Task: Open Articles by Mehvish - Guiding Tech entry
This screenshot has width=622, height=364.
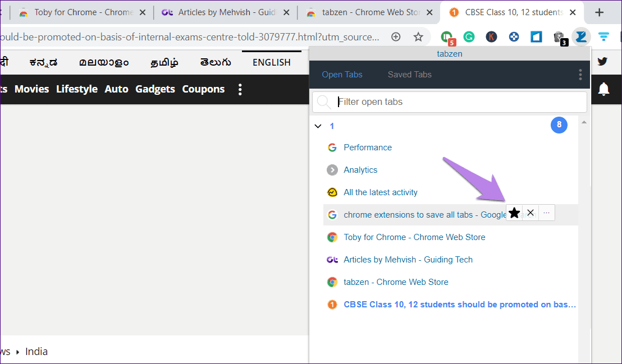Action: pos(408,260)
